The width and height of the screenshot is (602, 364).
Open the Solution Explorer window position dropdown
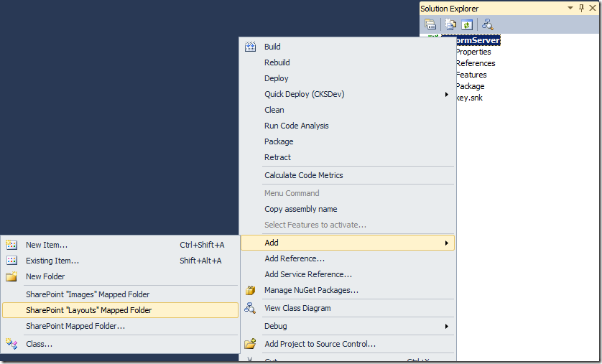(570, 8)
